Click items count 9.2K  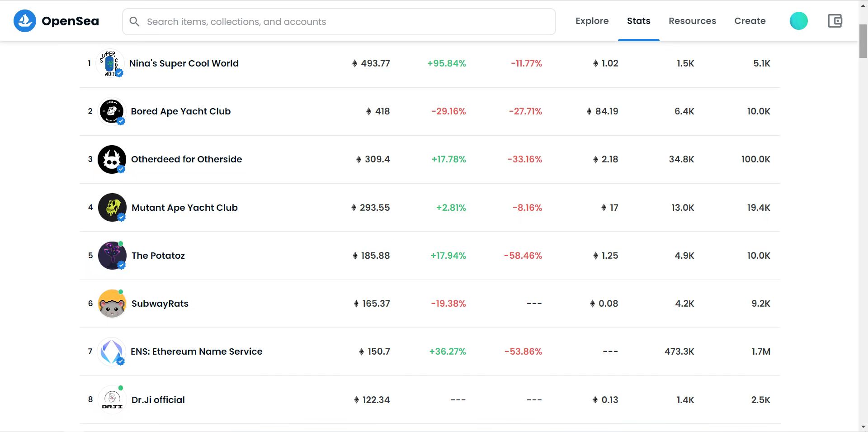click(x=761, y=304)
